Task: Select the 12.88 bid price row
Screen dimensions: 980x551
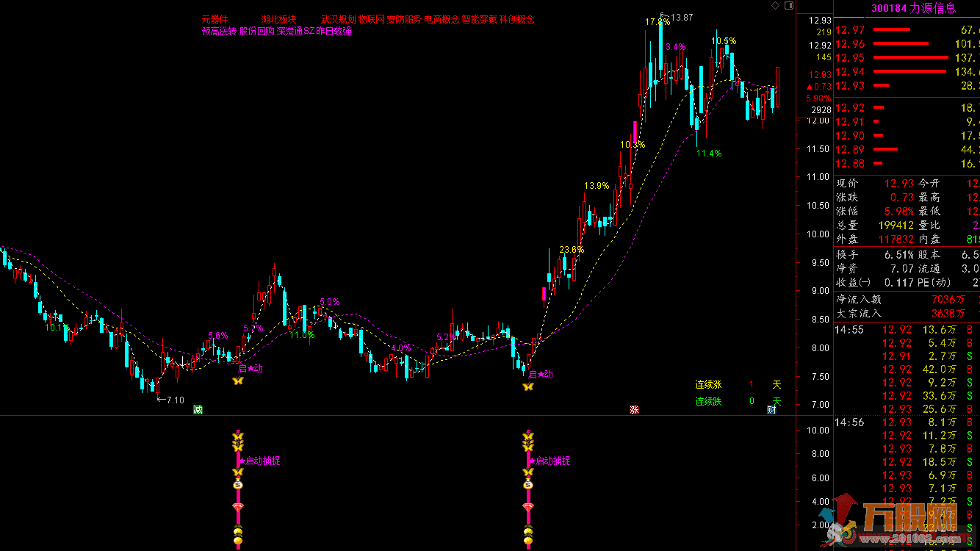Action: 907,164
